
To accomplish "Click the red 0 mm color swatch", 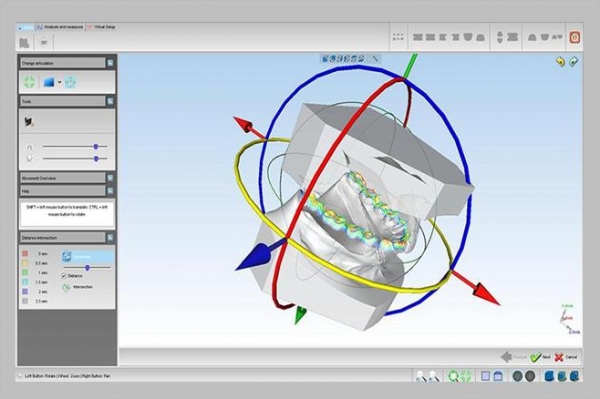I will click(25, 254).
